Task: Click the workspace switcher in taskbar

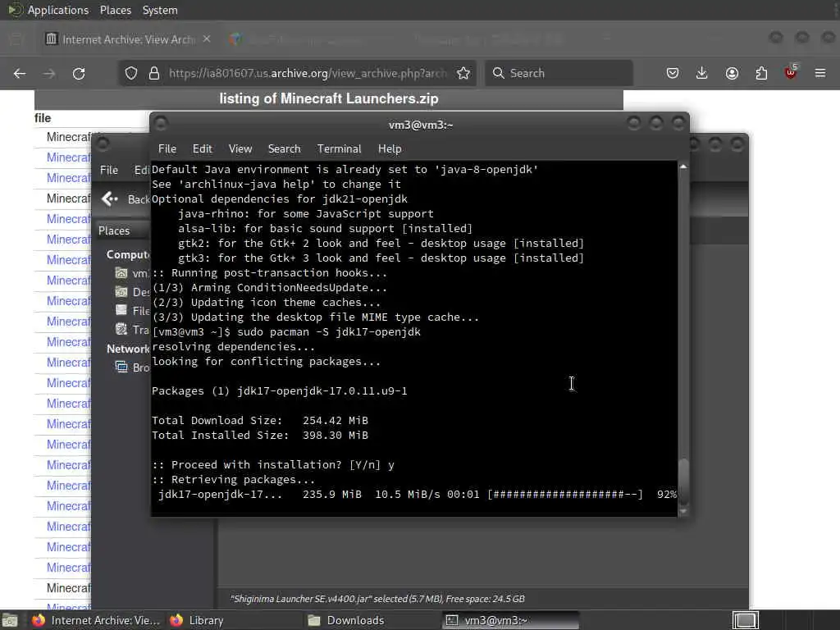Action: (x=745, y=620)
